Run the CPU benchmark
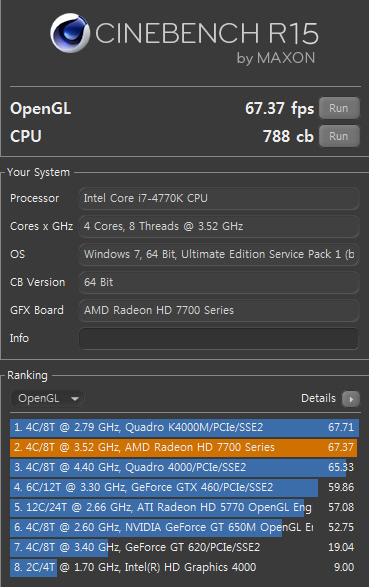This screenshot has height=587, width=369. 339,136
